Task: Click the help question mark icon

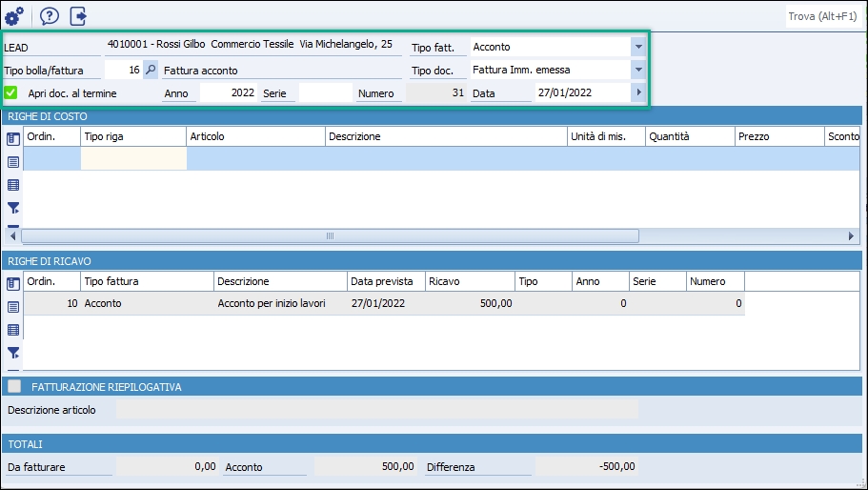Action: [x=49, y=16]
